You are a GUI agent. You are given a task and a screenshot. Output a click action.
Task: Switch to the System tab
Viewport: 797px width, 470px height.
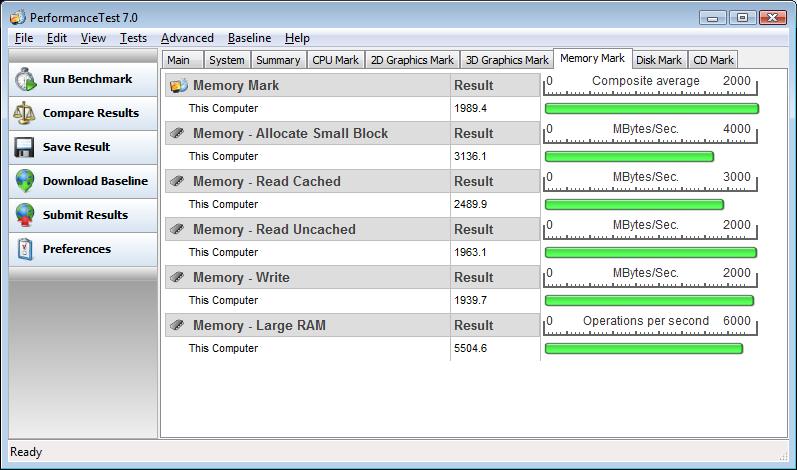[x=227, y=60]
